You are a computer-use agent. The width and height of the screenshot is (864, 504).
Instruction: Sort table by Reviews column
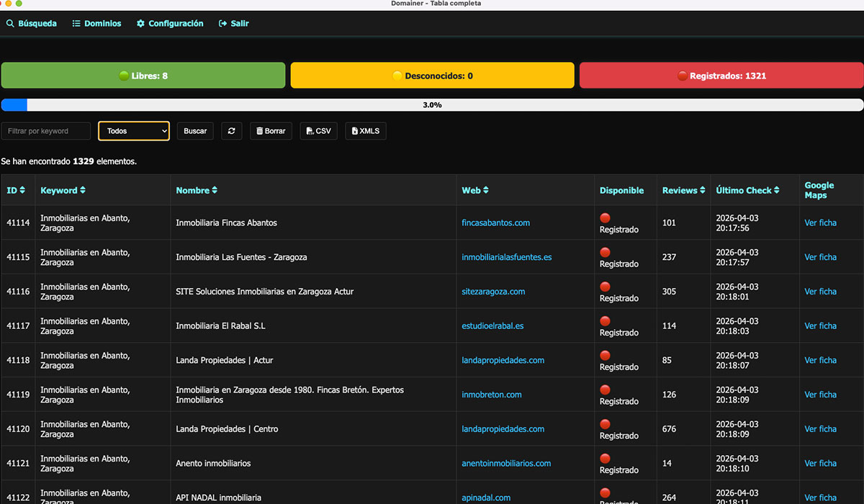(684, 190)
